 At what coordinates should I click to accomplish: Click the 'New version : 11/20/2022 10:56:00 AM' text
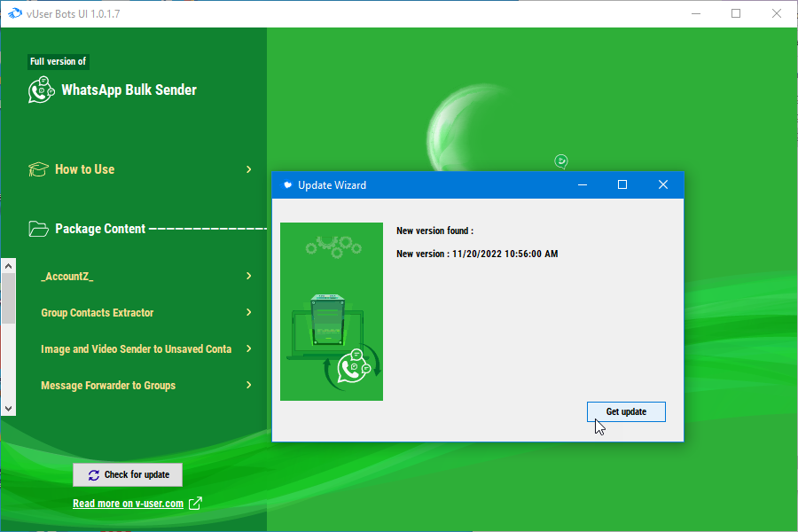pos(477,254)
